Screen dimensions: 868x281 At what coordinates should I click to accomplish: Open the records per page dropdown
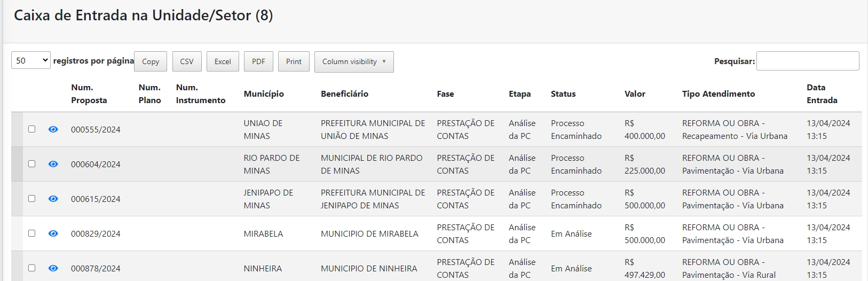coord(30,60)
